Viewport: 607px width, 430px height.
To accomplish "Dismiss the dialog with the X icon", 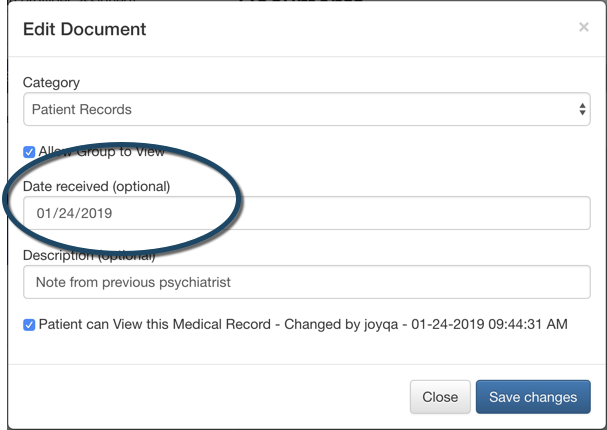I will click(584, 27).
